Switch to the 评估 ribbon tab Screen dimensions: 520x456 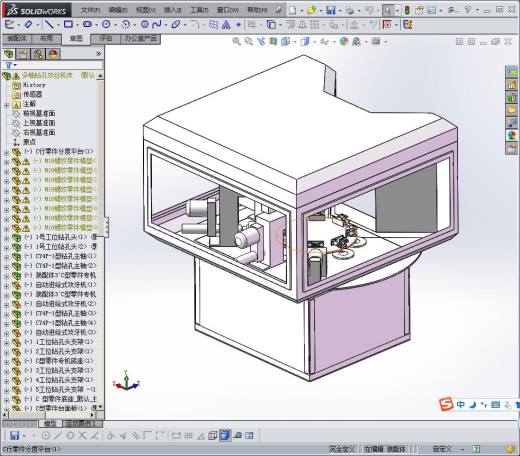(x=106, y=39)
